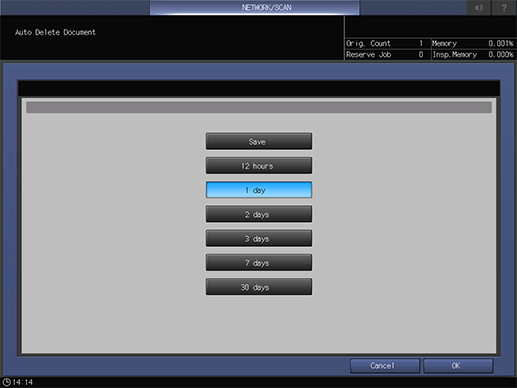Select 30 days retention period
This screenshot has width=517, height=388.
(259, 287)
